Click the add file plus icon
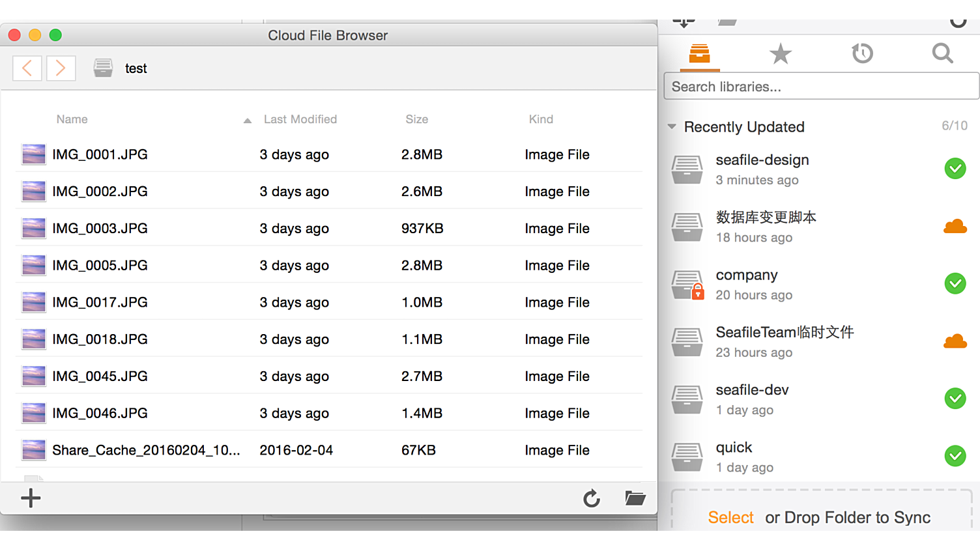This screenshot has width=980, height=551. click(x=30, y=498)
